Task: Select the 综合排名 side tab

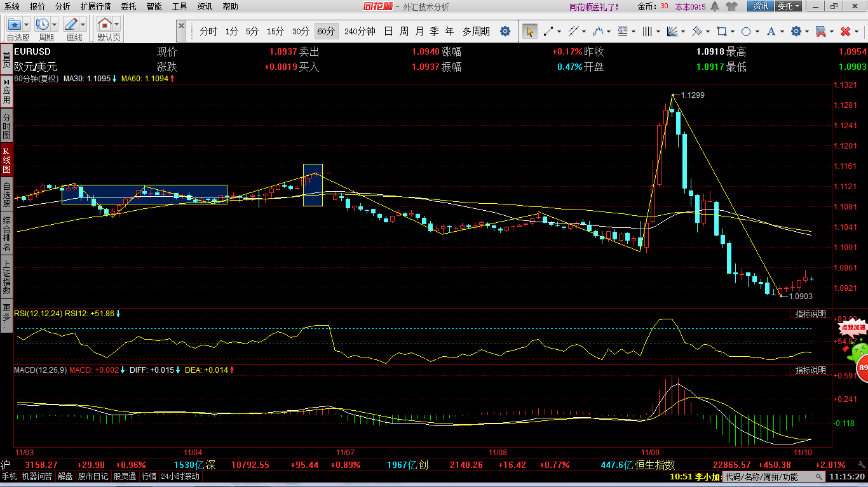Action: click(6, 232)
